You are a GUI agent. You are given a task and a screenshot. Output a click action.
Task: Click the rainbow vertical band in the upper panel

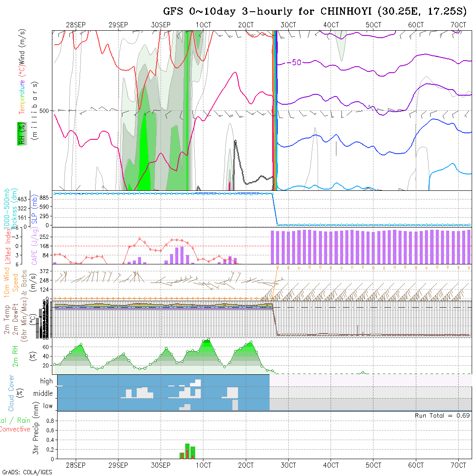coord(275,108)
